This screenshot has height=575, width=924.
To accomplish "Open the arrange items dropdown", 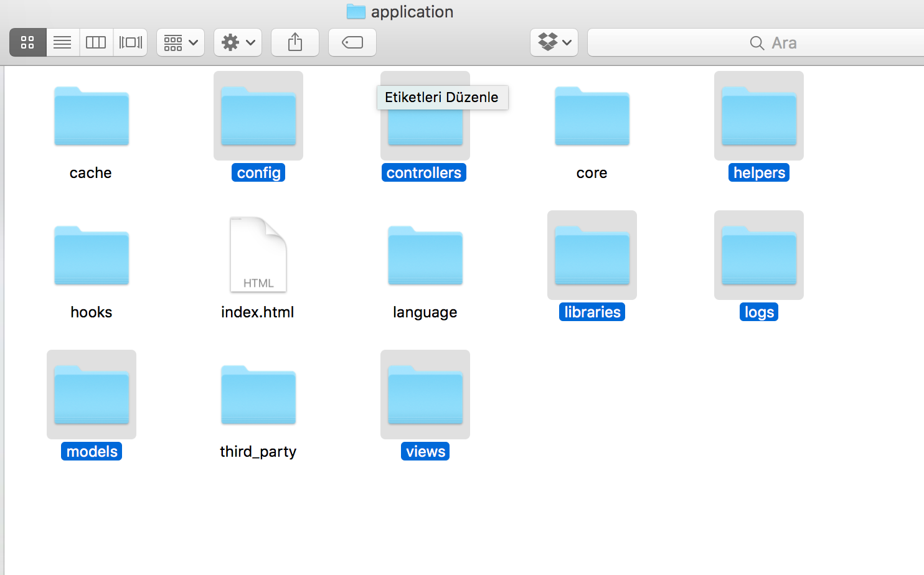I will pos(181,42).
